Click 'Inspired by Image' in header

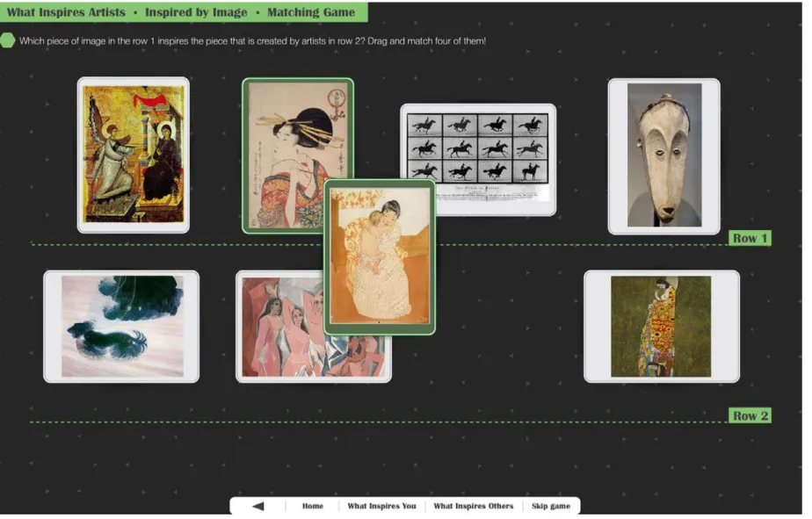click(196, 12)
